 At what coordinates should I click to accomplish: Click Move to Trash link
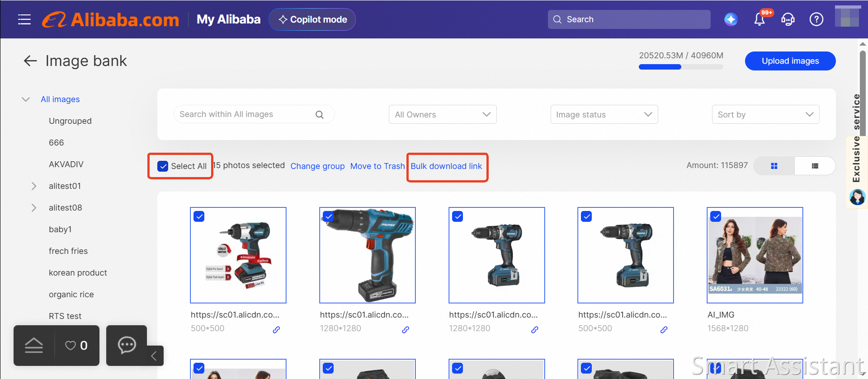click(377, 166)
